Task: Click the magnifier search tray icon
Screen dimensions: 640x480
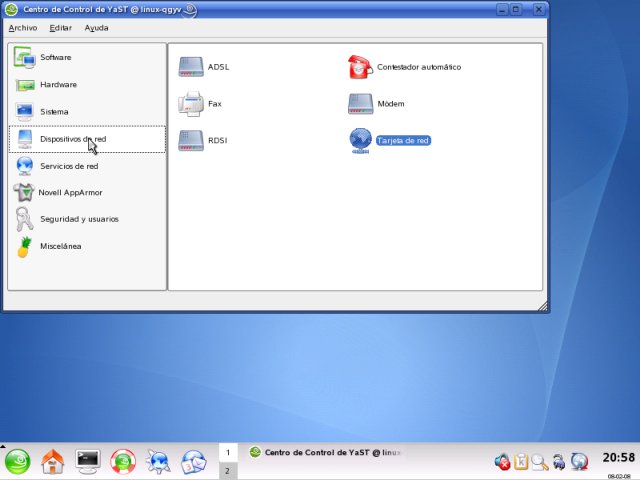Action: (x=540, y=462)
